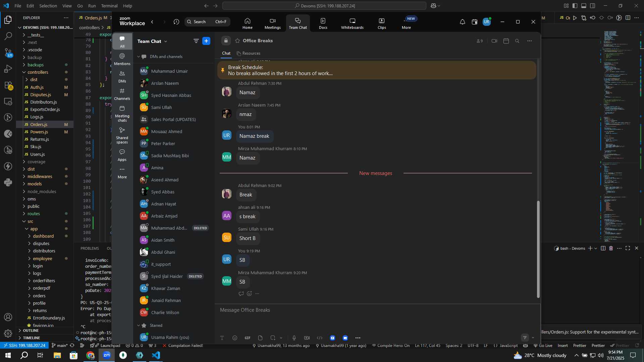Screen dimensions: 644x362
Task: Open text formatting options in message box
Action: [222, 338]
